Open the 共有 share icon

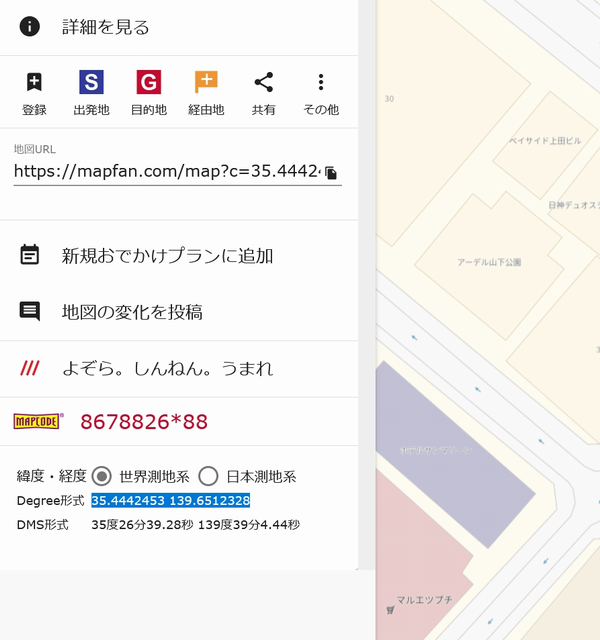pyautogui.click(x=264, y=83)
